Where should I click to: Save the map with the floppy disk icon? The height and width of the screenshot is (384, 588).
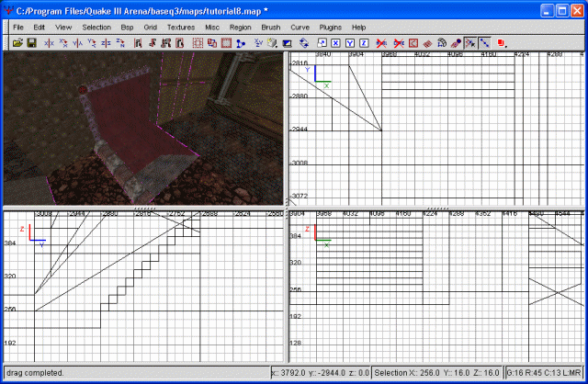(32, 43)
